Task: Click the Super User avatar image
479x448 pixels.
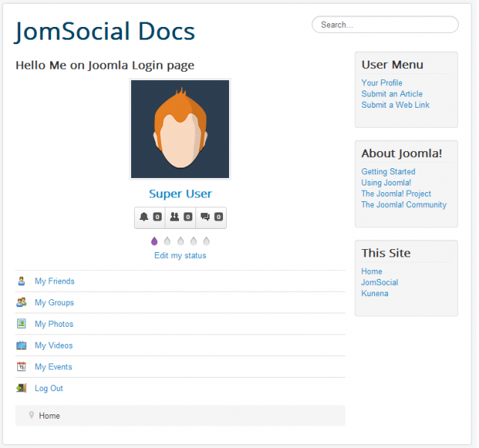Action: coord(180,129)
